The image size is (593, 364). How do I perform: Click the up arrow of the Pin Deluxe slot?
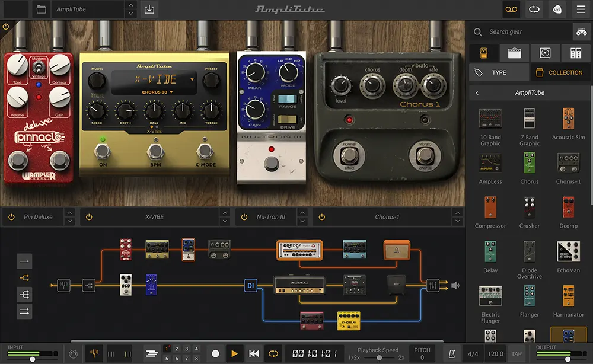[x=69, y=213]
